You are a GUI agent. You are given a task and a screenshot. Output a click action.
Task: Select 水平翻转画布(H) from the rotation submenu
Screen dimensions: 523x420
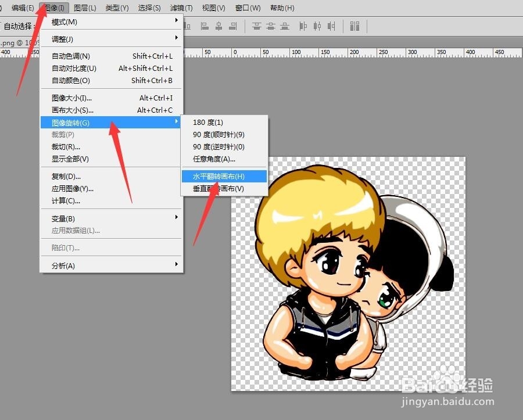(x=224, y=175)
